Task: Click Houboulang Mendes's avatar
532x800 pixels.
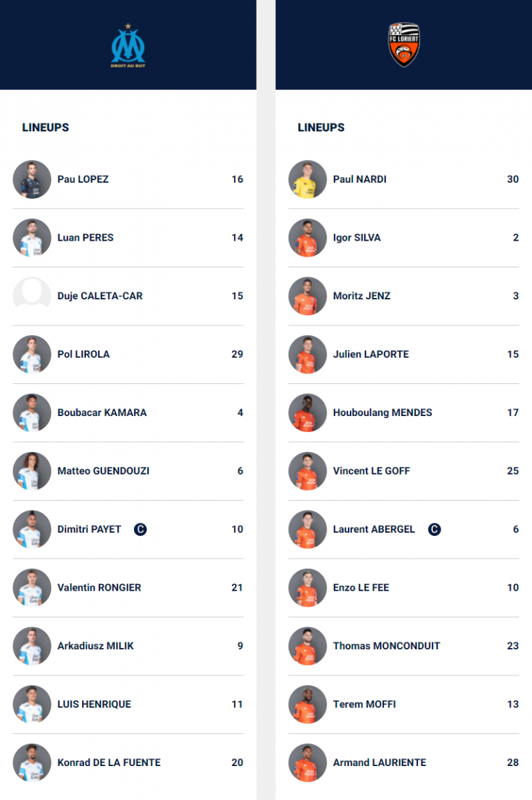Action: [307, 413]
